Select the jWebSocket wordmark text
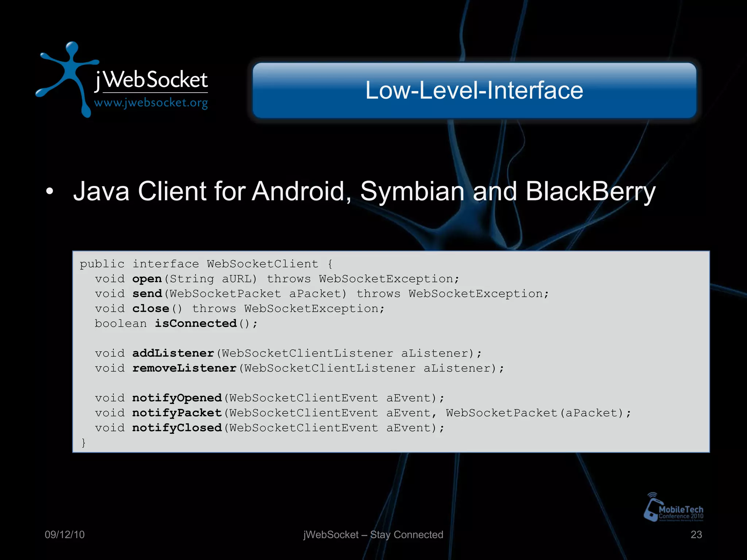The height and width of the screenshot is (560, 747). click(151, 81)
